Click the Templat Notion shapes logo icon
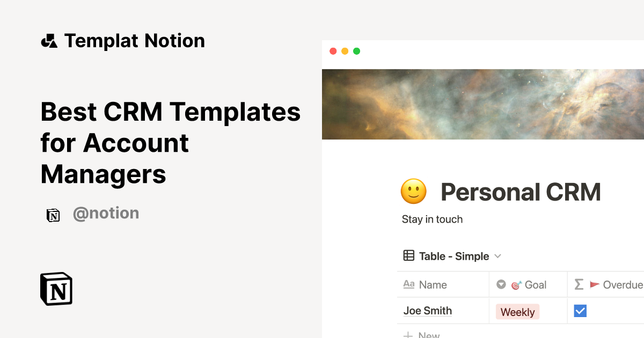 click(49, 41)
